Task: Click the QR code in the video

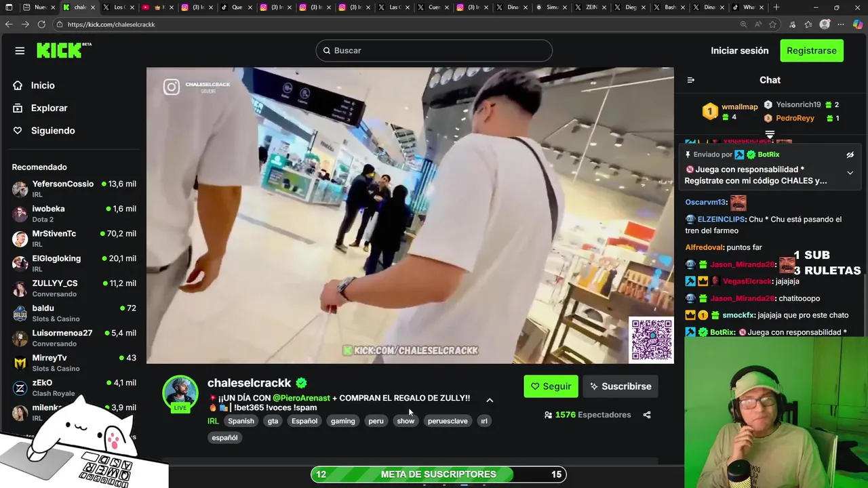Action: pos(652,340)
